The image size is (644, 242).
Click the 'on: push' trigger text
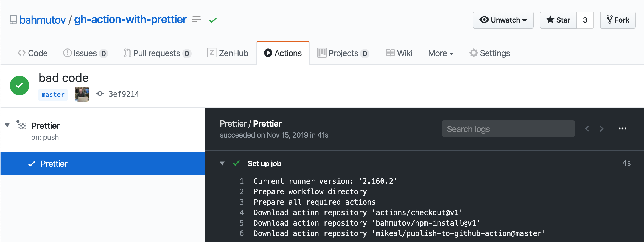coord(45,137)
